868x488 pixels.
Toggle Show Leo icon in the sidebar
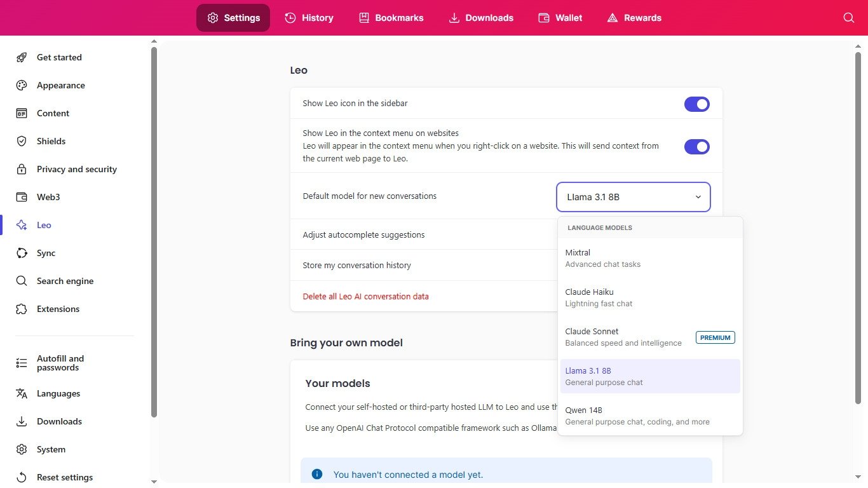coord(697,104)
